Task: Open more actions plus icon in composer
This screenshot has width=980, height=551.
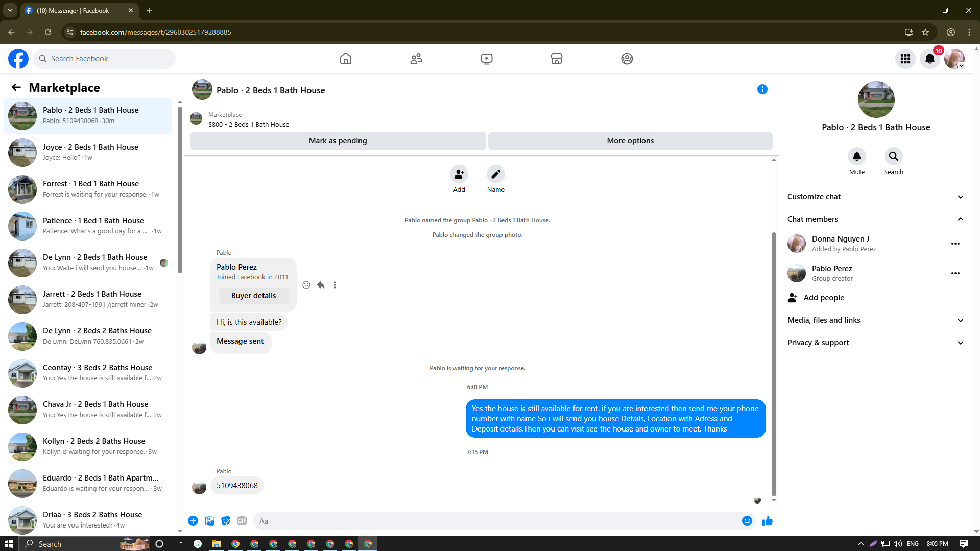Action: [x=193, y=521]
